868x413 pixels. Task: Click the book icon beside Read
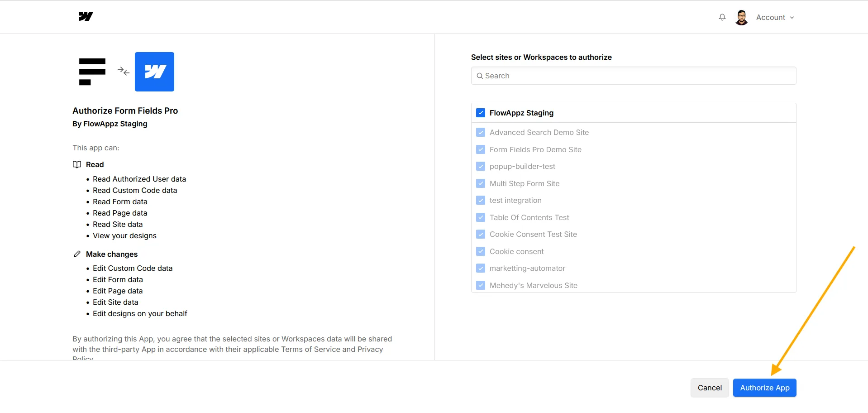point(77,164)
